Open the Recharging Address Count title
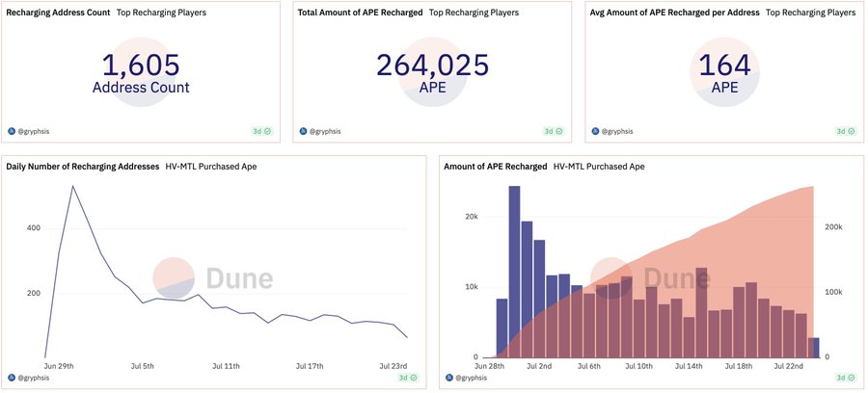 pyautogui.click(x=58, y=13)
